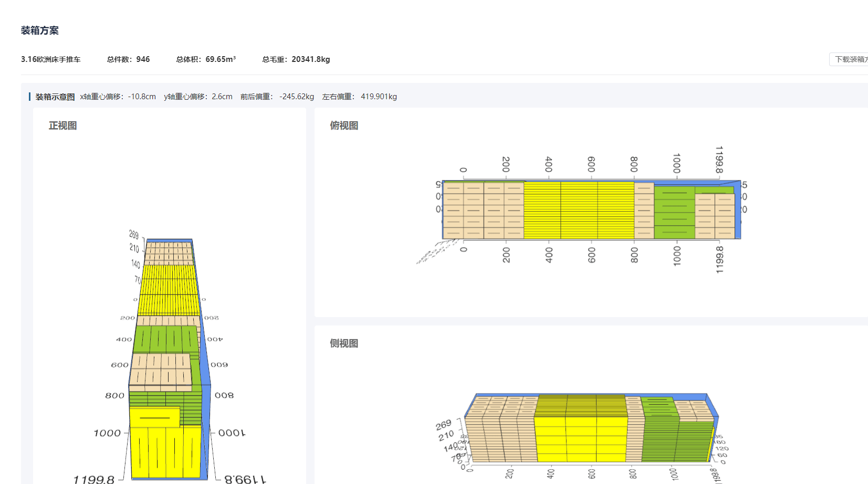Click the yellow cargo block in top view
This screenshot has width=868, height=484.
tap(579, 210)
